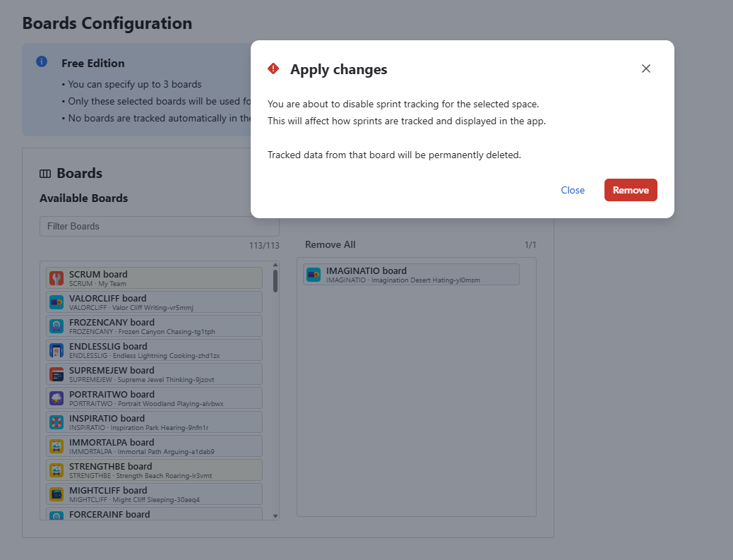Select the PORTRAITWO board entry
The height and width of the screenshot is (560, 733).
click(154, 398)
